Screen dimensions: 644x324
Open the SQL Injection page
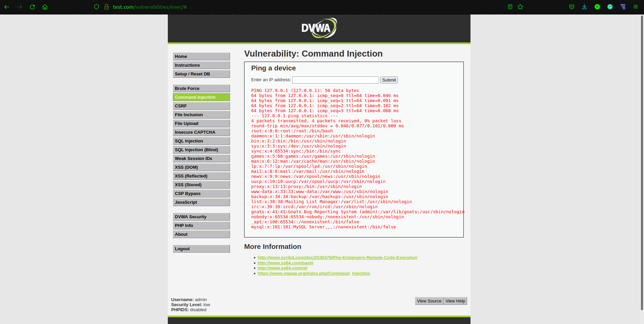(x=201, y=141)
